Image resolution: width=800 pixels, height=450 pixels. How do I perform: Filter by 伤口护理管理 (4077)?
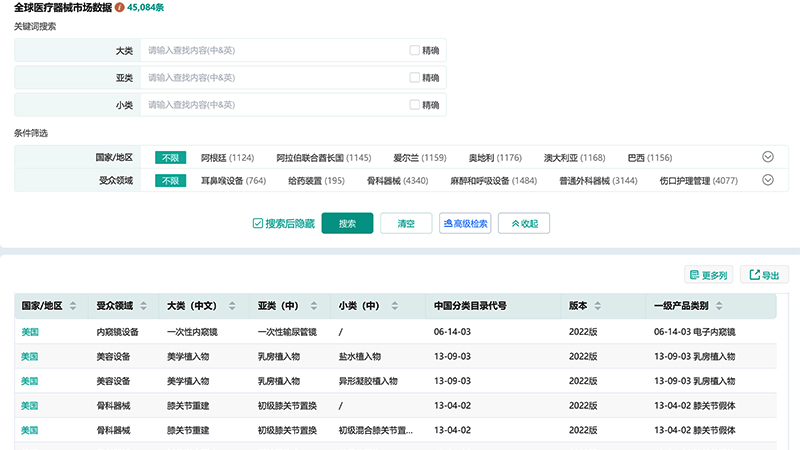[699, 181]
